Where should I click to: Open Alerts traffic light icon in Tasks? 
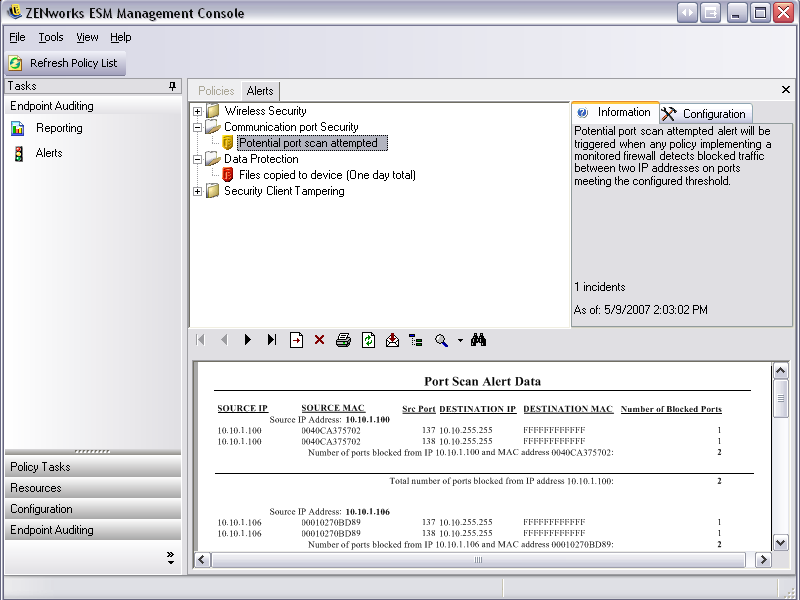tap(19, 153)
